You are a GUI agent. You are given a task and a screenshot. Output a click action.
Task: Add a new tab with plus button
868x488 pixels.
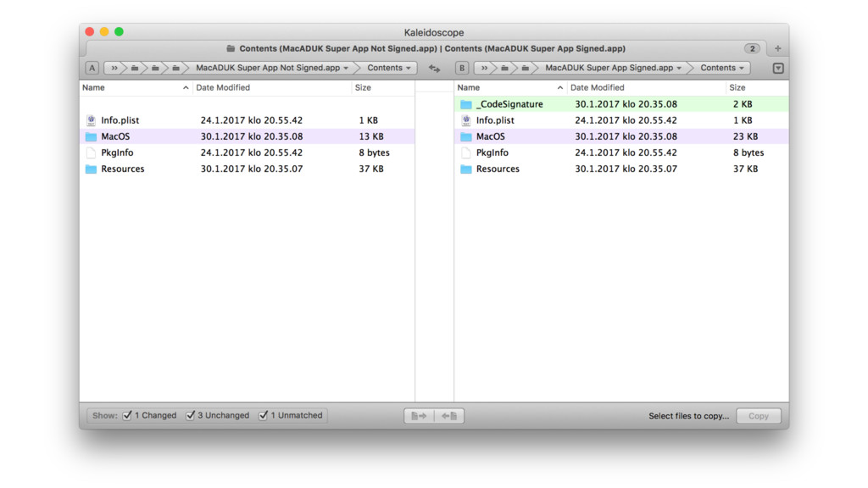tap(778, 48)
